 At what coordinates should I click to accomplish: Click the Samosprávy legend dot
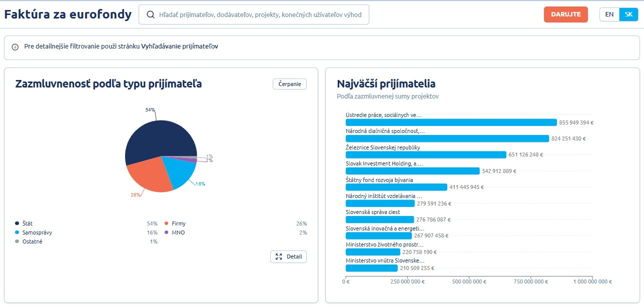click(x=17, y=232)
